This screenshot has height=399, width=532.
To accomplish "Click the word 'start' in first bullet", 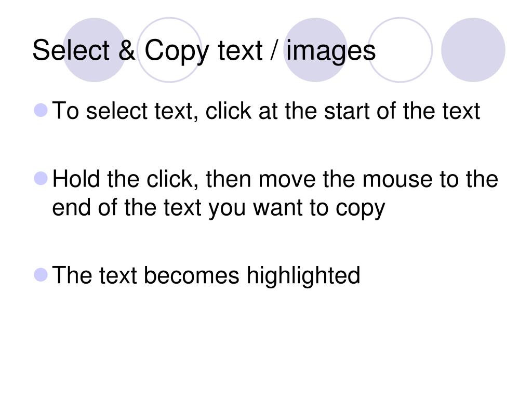I will point(347,111).
